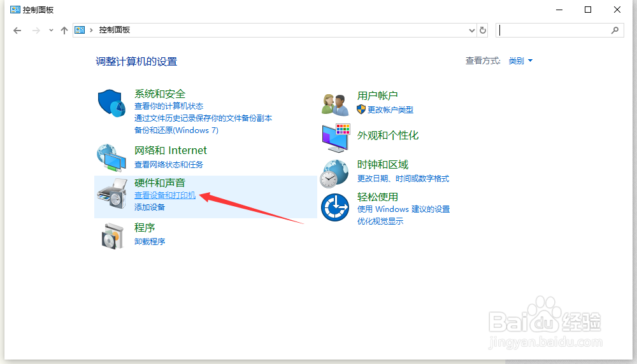Viewport: 637px width, 364px height.
Task: Open the 用户帐户 people icon
Action: [x=335, y=104]
